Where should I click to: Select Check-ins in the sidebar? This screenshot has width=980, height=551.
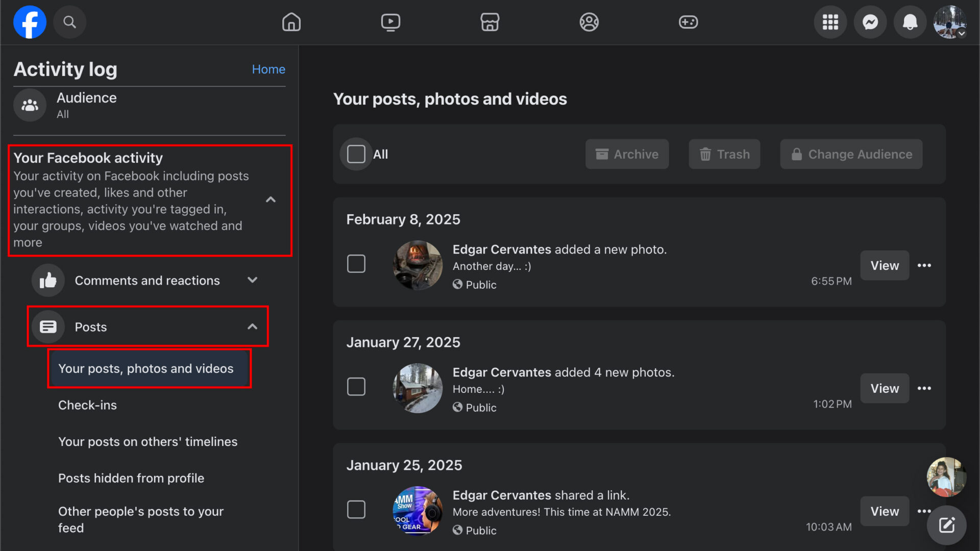pyautogui.click(x=87, y=405)
